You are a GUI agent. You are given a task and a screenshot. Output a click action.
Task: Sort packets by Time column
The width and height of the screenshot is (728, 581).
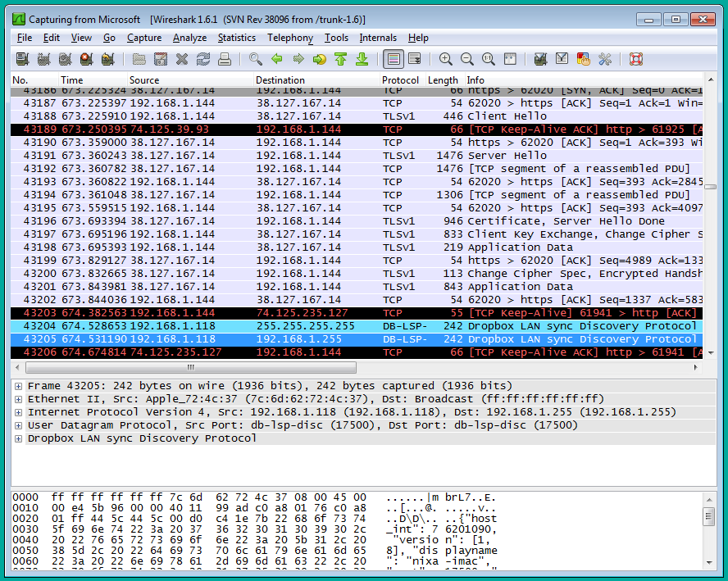click(x=93, y=79)
